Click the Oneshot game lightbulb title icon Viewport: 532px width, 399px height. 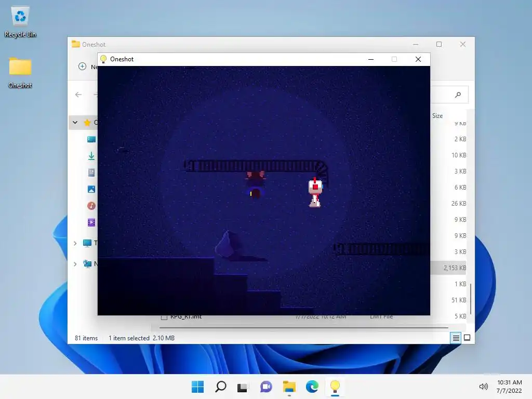pyautogui.click(x=103, y=59)
